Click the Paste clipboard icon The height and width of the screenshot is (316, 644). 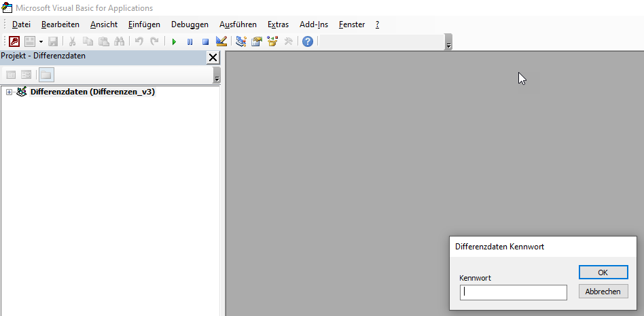pyautogui.click(x=103, y=41)
